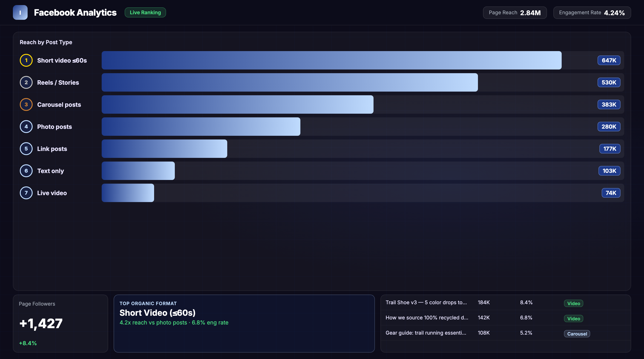Click rank 2 circle for Reels / Stories

click(26, 82)
